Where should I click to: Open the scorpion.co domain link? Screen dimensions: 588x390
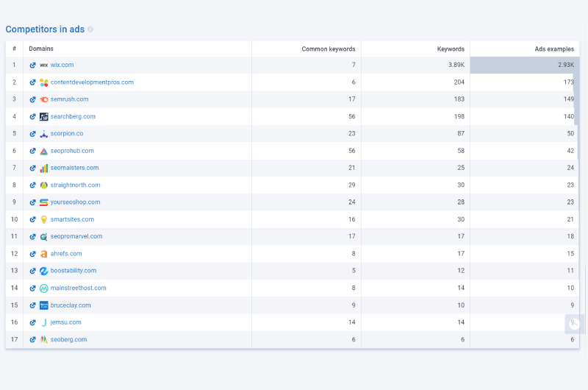tap(67, 133)
